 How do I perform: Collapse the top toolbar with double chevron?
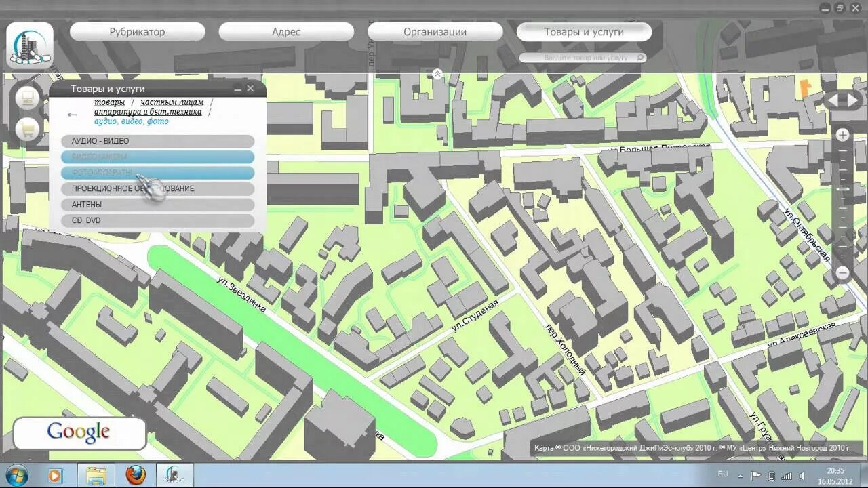(437, 73)
